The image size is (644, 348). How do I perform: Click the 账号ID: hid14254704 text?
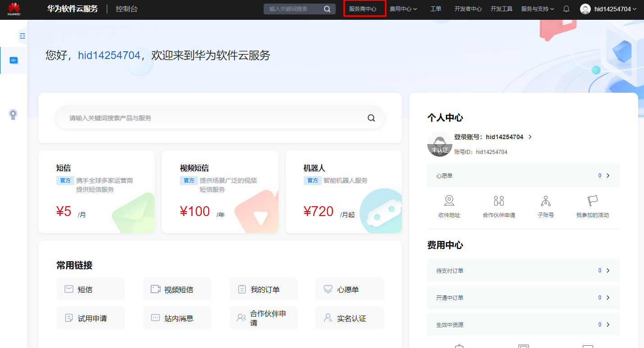click(x=481, y=152)
